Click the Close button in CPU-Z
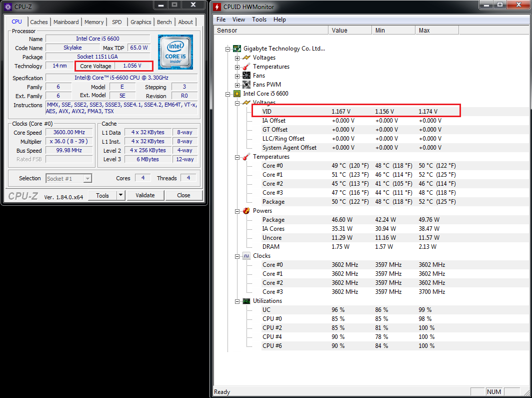The width and height of the screenshot is (532, 398). 183,195
